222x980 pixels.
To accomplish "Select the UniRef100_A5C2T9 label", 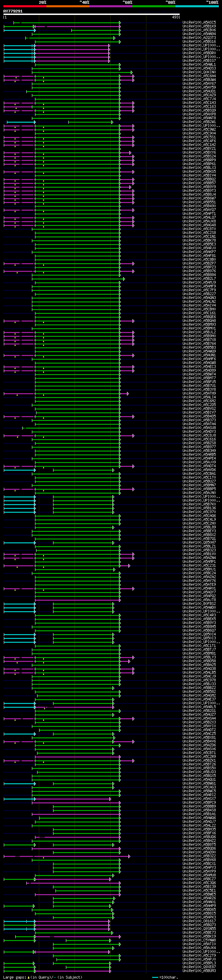I will [199, 955].
